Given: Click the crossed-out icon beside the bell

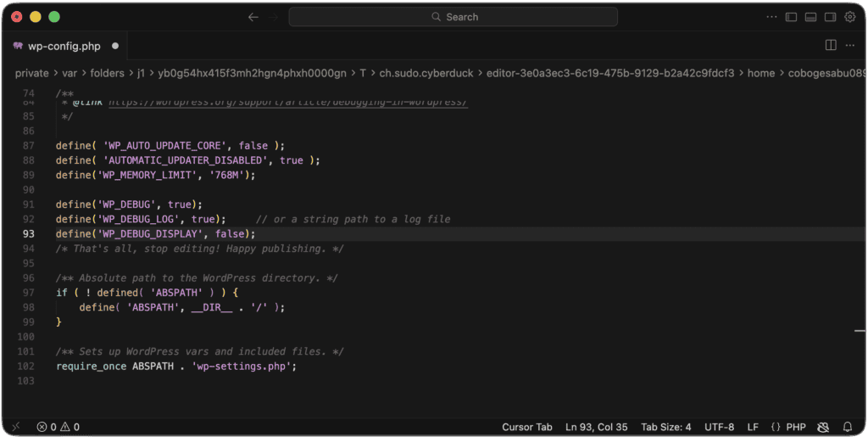Looking at the screenshot, I should (x=822, y=427).
